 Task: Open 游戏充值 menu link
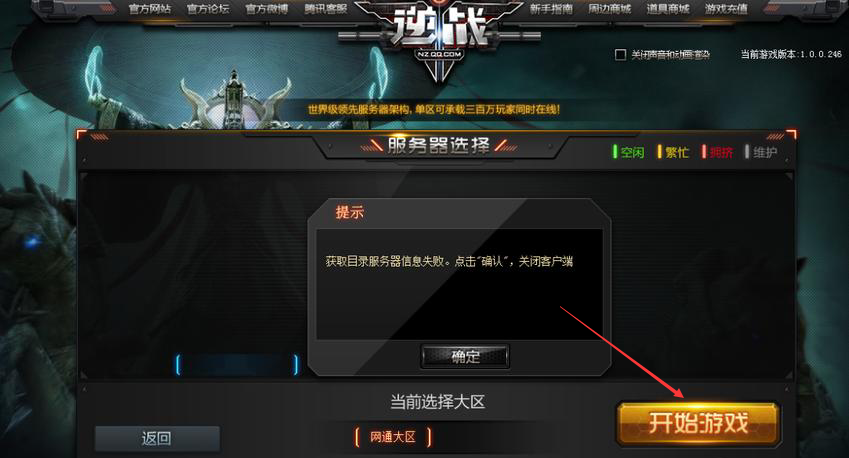click(x=726, y=9)
